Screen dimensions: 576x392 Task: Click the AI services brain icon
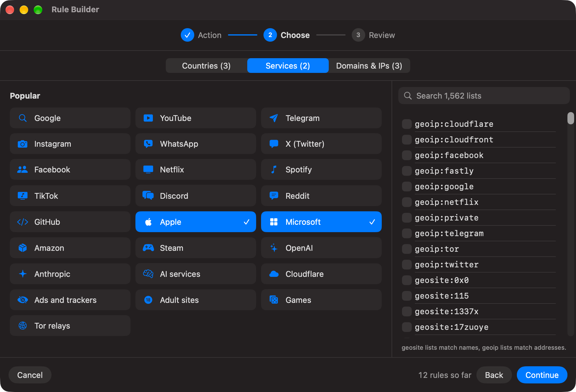click(x=148, y=274)
